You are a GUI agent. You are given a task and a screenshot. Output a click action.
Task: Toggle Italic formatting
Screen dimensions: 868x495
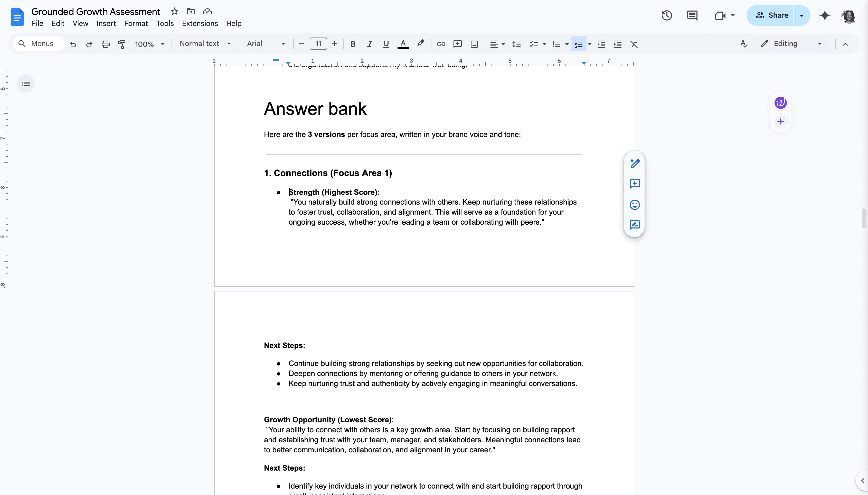[x=370, y=44]
